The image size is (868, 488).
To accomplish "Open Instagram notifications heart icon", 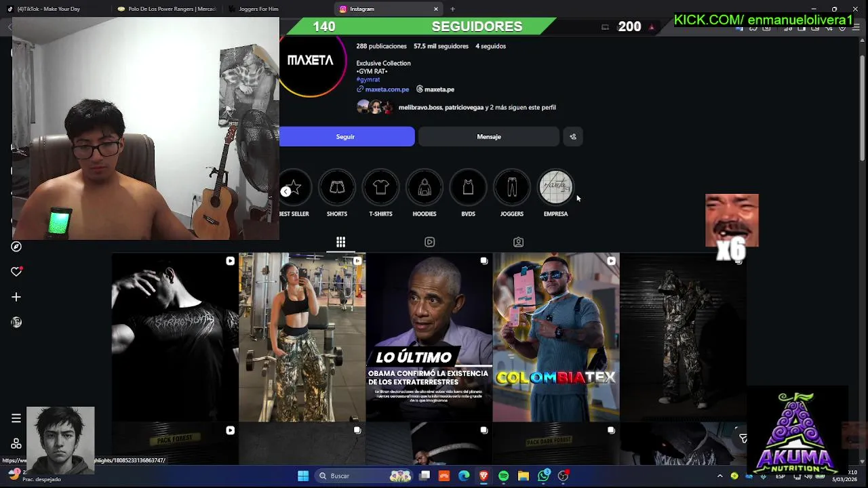I will coord(16,272).
